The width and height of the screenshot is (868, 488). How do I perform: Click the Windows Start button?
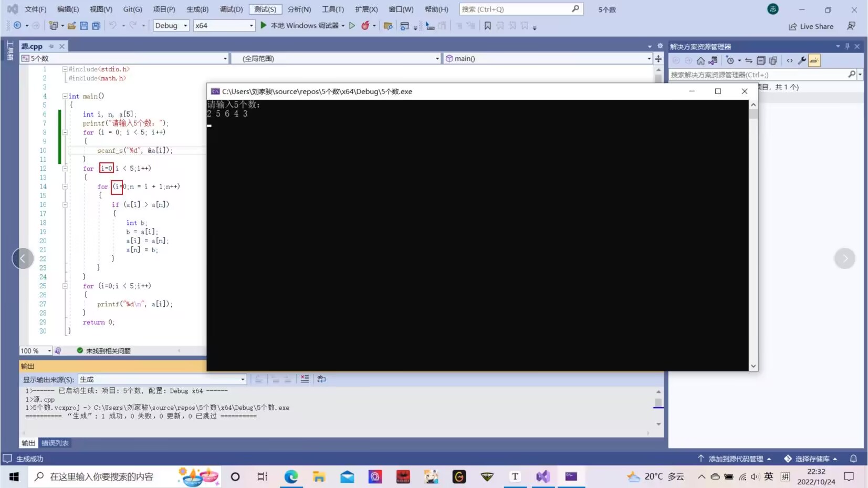pyautogui.click(x=14, y=476)
